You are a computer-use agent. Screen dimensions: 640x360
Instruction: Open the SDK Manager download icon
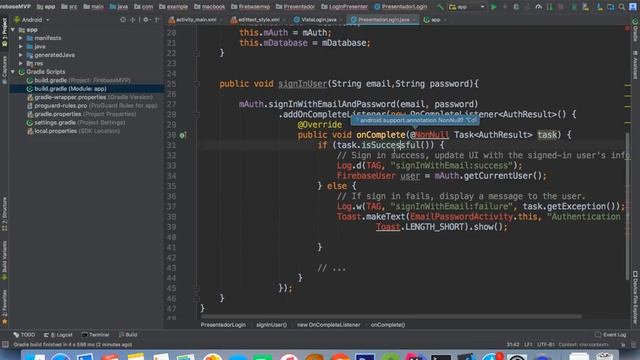pos(600,7)
